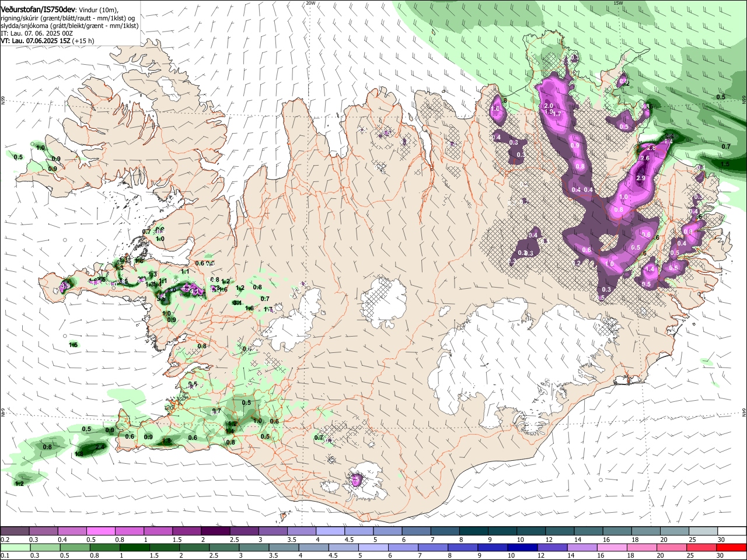Click the 'slydda/snjókoma' legend description line

69,26
